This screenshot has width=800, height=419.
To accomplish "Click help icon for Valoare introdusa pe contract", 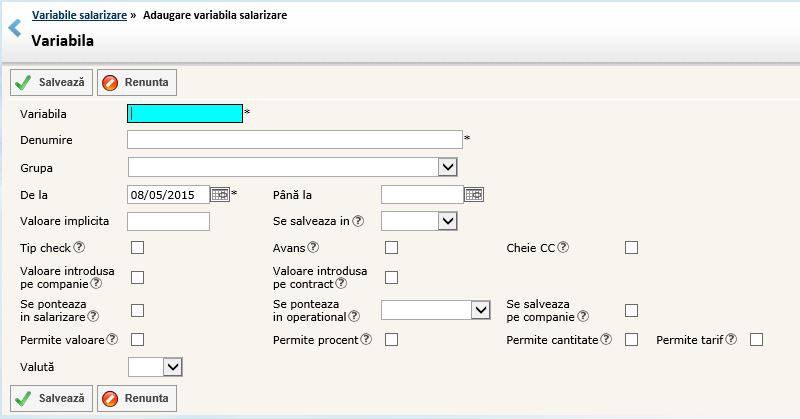I will [341, 283].
